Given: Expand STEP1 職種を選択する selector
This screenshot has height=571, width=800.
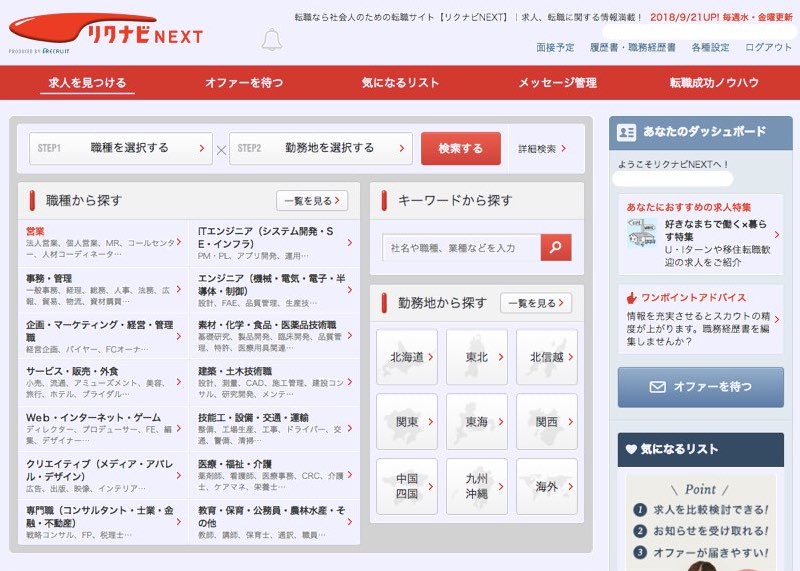Looking at the screenshot, I should pyautogui.click(x=121, y=148).
